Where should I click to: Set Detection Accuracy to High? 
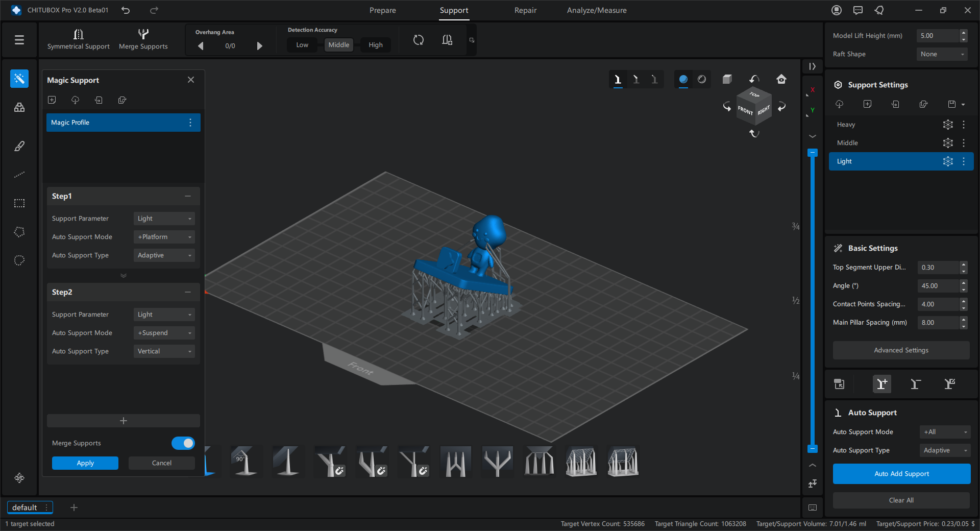click(375, 45)
